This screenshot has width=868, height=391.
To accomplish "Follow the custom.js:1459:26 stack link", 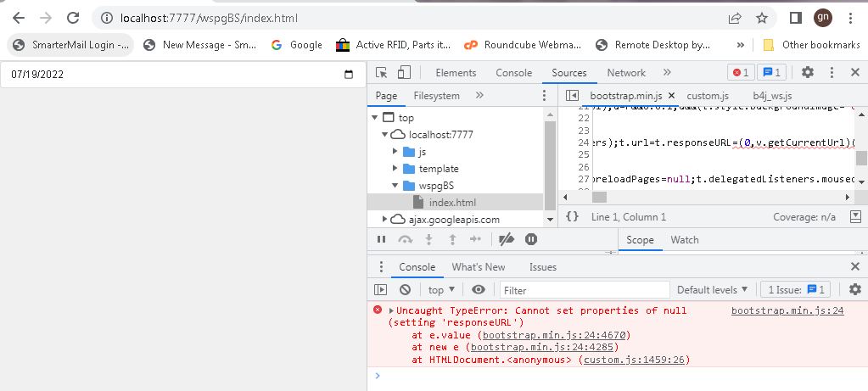I will (635, 360).
